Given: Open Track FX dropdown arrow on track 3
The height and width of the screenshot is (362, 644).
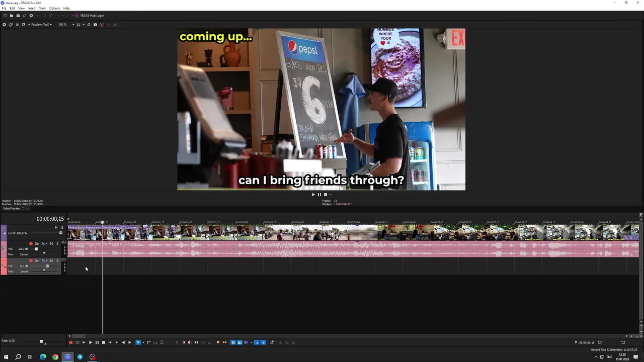Looking at the screenshot, I should pyautogui.click(x=47, y=261).
